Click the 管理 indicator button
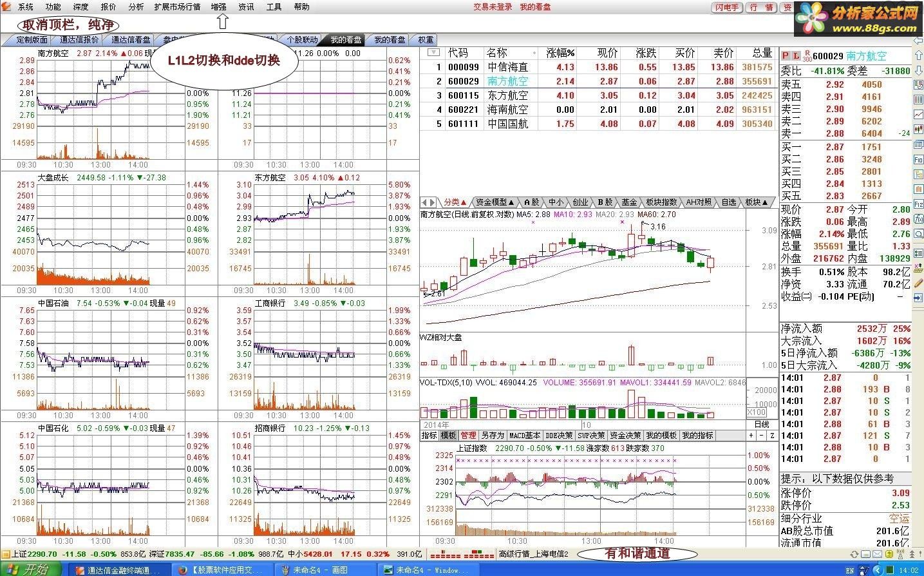The image size is (924, 576). (x=468, y=436)
